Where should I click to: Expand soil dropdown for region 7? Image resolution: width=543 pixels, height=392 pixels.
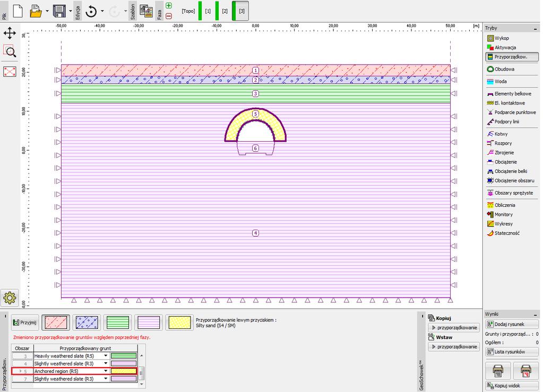coord(106,379)
